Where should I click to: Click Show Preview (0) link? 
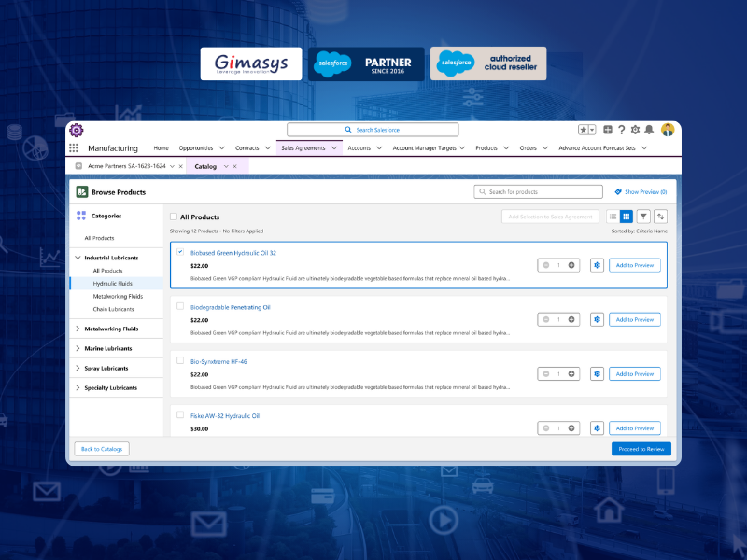tap(641, 192)
